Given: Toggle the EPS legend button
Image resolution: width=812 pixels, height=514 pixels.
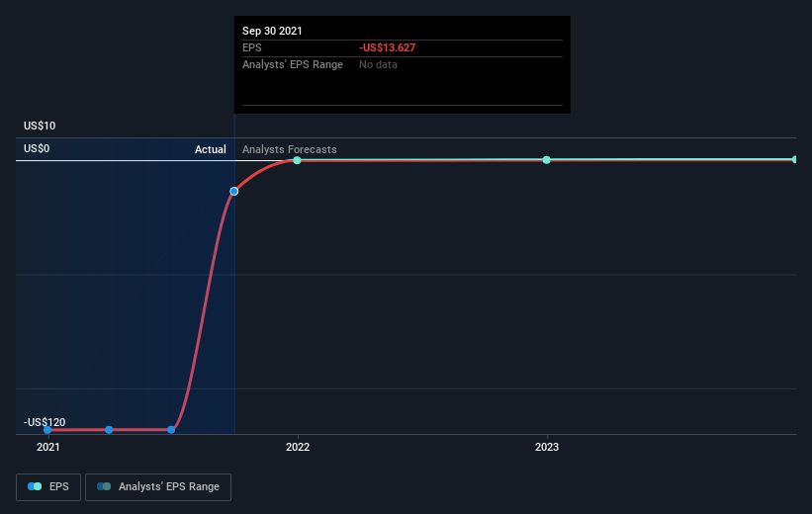Looking at the screenshot, I should [48, 486].
